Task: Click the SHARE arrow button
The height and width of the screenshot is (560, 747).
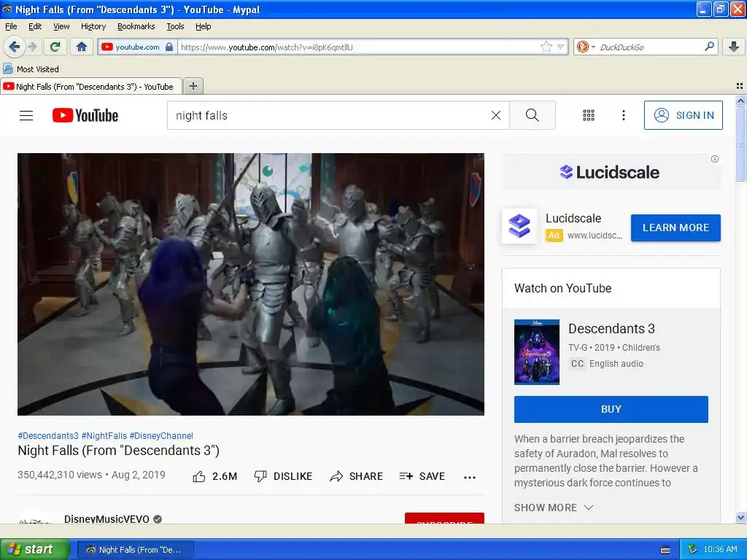Action: [x=356, y=476]
